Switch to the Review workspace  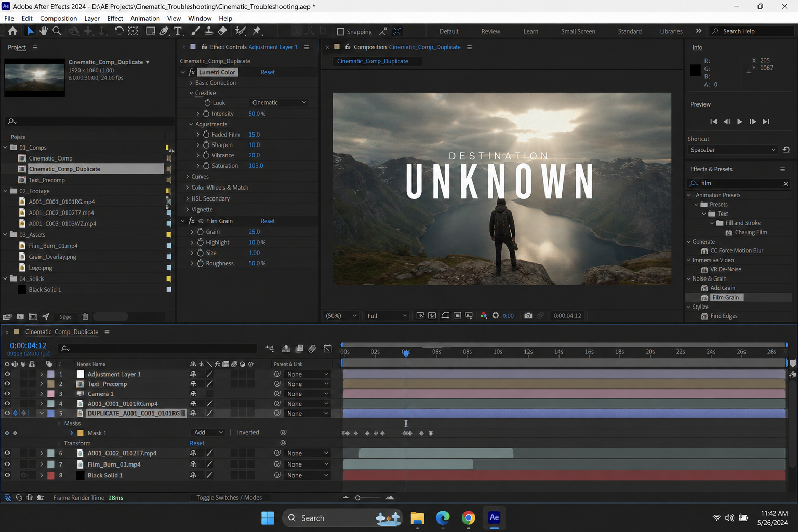point(490,31)
